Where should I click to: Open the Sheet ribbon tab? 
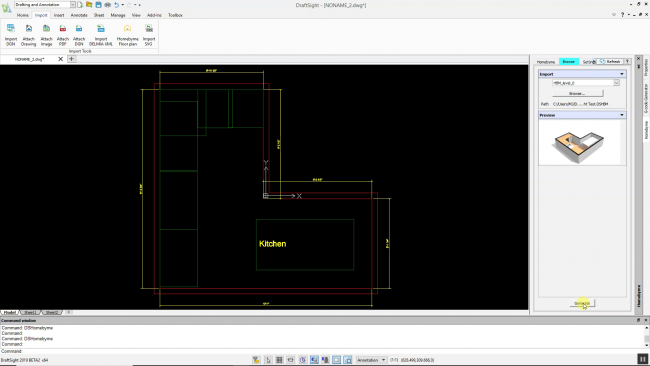(99, 15)
